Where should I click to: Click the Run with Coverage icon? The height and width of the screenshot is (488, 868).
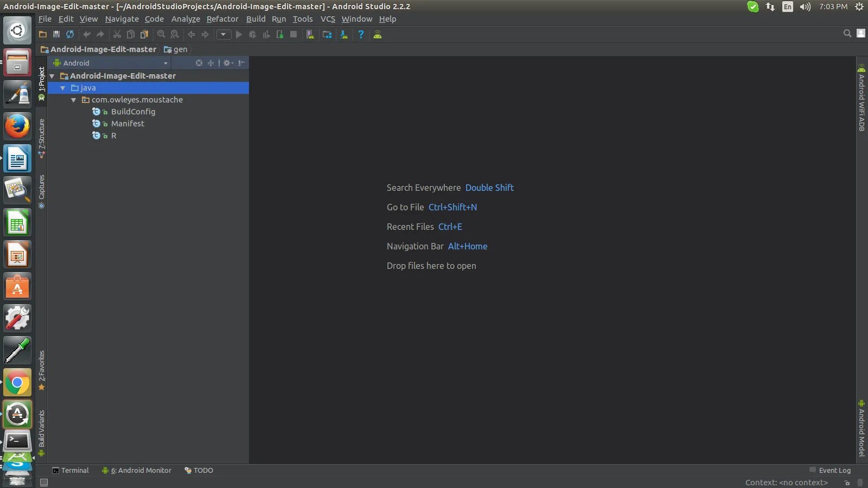click(266, 34)
